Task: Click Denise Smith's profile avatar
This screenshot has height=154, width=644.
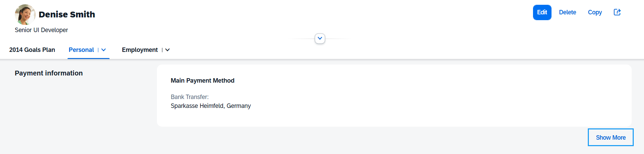Action: click(x=25, y=15)
